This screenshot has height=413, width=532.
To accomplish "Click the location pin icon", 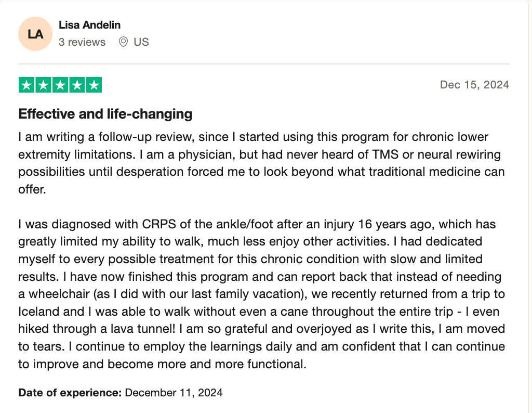I will pyautogui.click(x=123, y=42).
